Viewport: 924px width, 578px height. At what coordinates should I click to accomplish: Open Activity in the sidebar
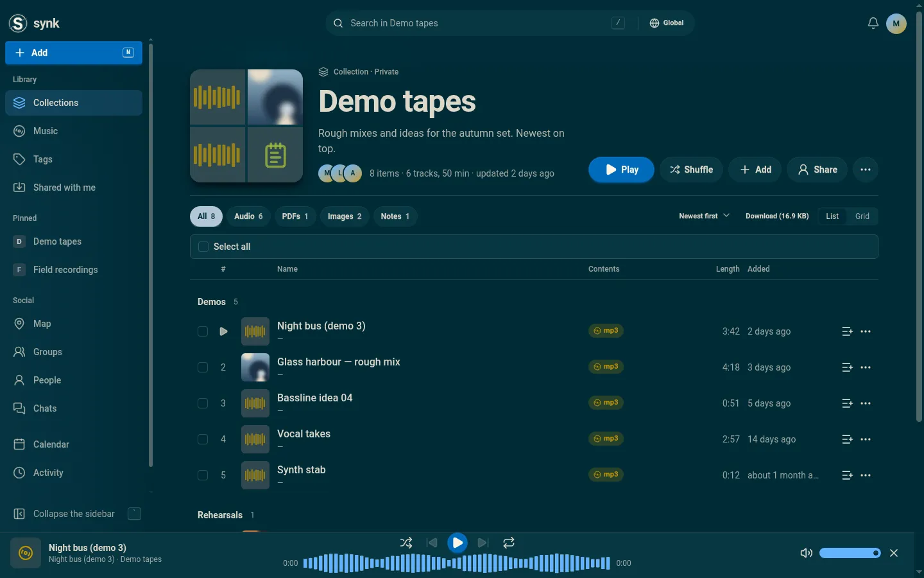tap(74, 473)
